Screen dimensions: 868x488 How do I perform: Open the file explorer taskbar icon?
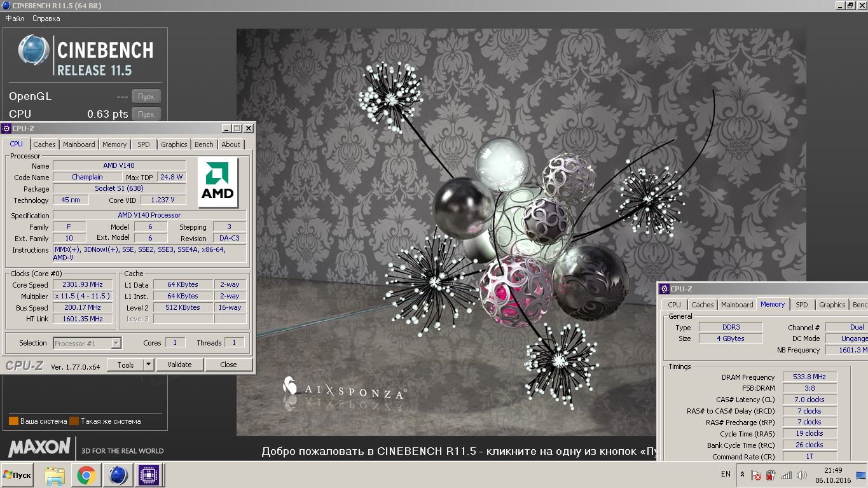pyautogui.click(x=55, y=475)
